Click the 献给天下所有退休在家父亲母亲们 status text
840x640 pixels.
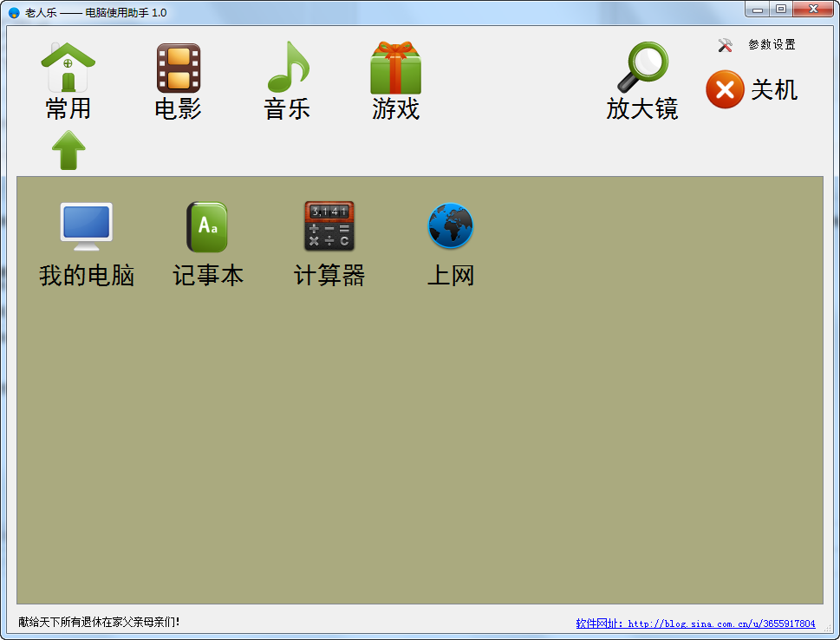tap(99, 622)
